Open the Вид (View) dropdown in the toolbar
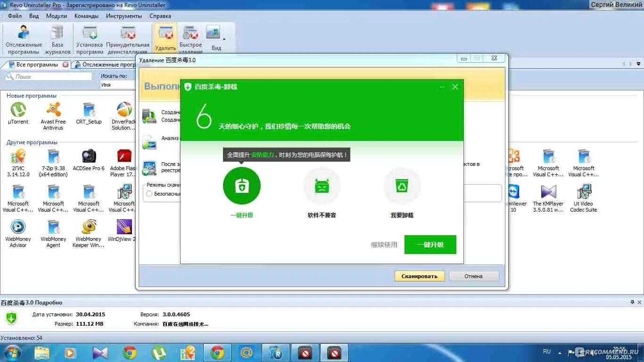The image size is (644, 362). (x=216, y=38)
